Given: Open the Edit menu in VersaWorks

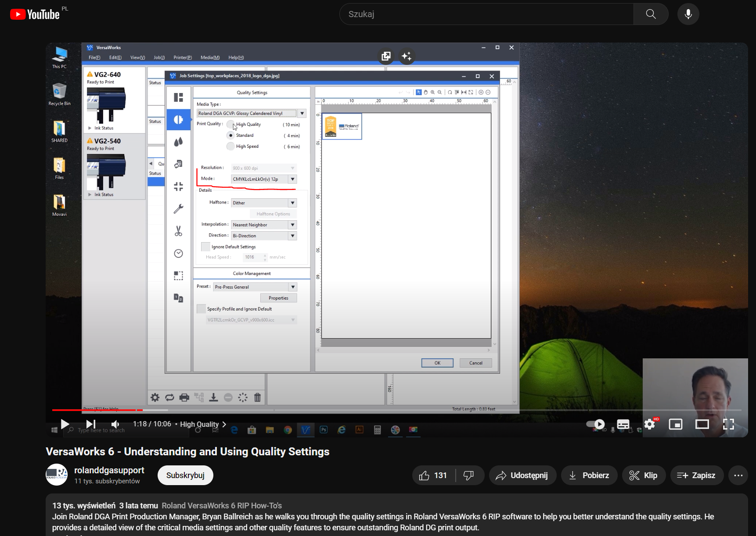Looking at the screenshot, I should (115, 57).
